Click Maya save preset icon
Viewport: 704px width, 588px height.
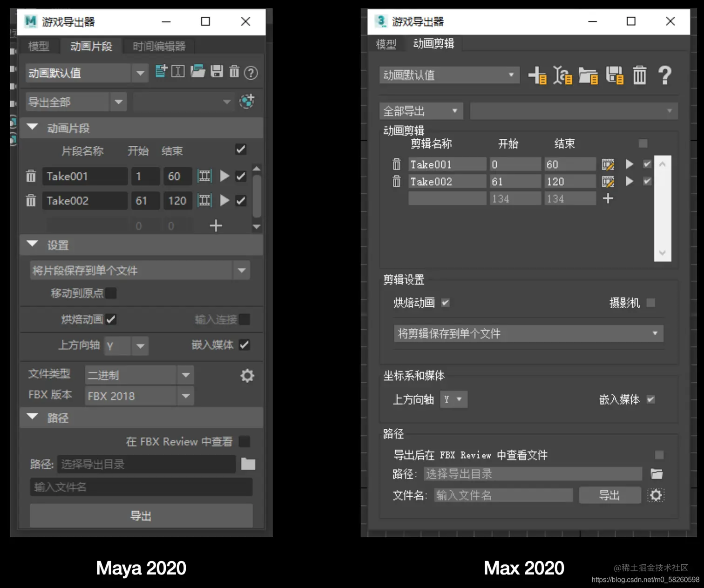coord(217,71)
